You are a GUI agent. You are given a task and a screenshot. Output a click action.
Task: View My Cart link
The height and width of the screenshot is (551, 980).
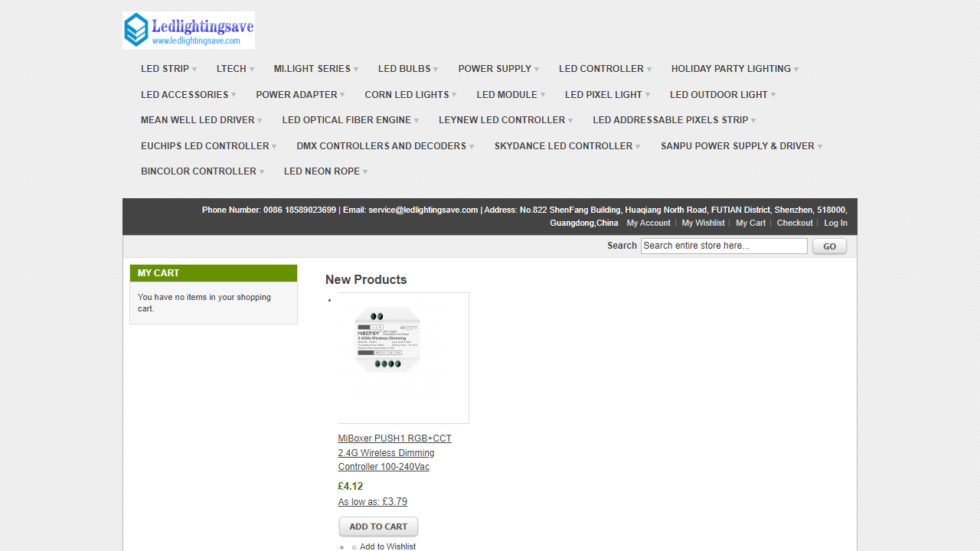[x=750, y=223]
